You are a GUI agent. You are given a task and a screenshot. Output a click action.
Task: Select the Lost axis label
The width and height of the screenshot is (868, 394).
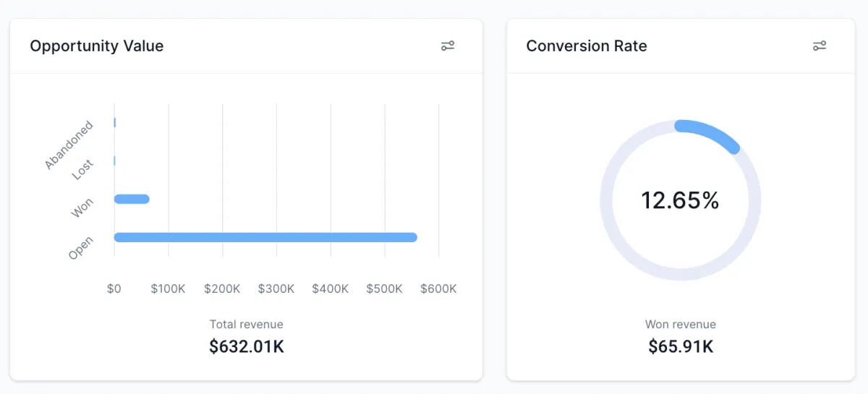pos(83,170)
